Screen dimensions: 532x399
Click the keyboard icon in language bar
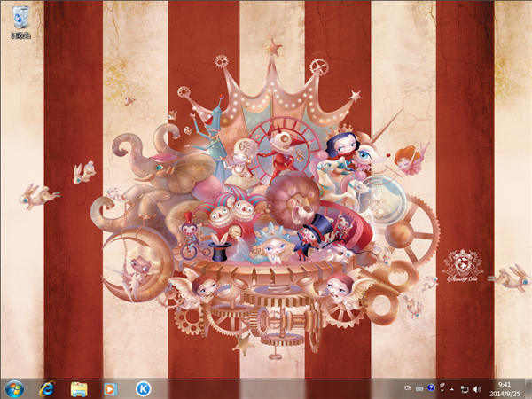pyautogui.click(x=419, y=387)
